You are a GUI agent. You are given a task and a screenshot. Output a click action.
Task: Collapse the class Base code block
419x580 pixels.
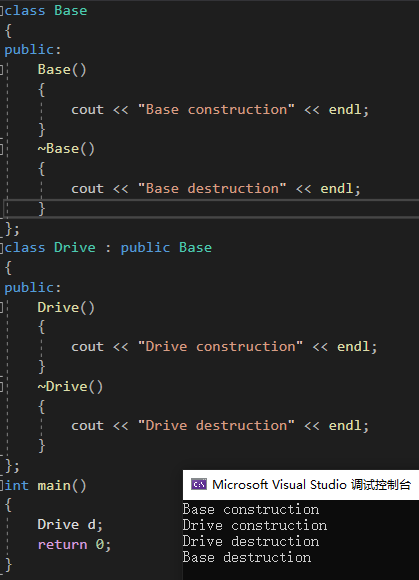click(x=1, y=11)
